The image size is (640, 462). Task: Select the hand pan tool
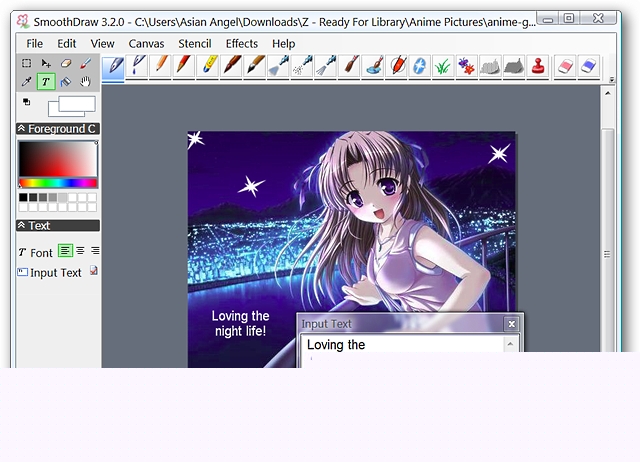point(85,82)
